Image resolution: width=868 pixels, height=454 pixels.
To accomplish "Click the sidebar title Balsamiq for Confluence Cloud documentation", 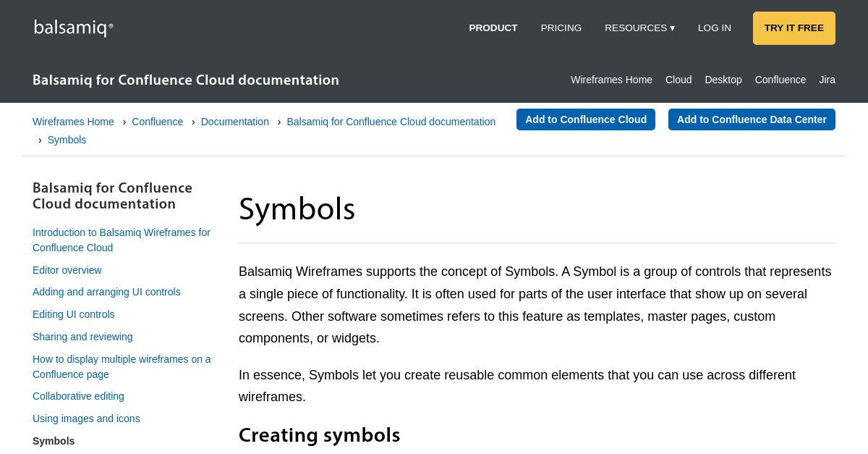I will pos(113,196).
